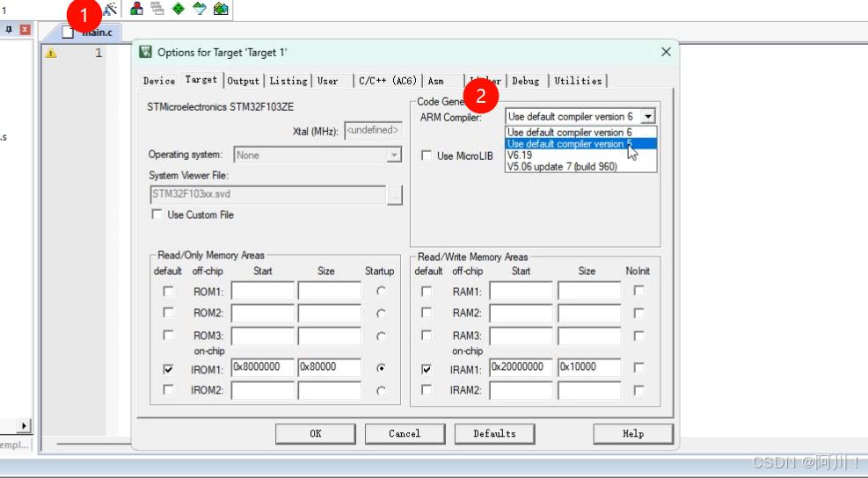Click the project panel scroll right arrow

pos(24,425)
